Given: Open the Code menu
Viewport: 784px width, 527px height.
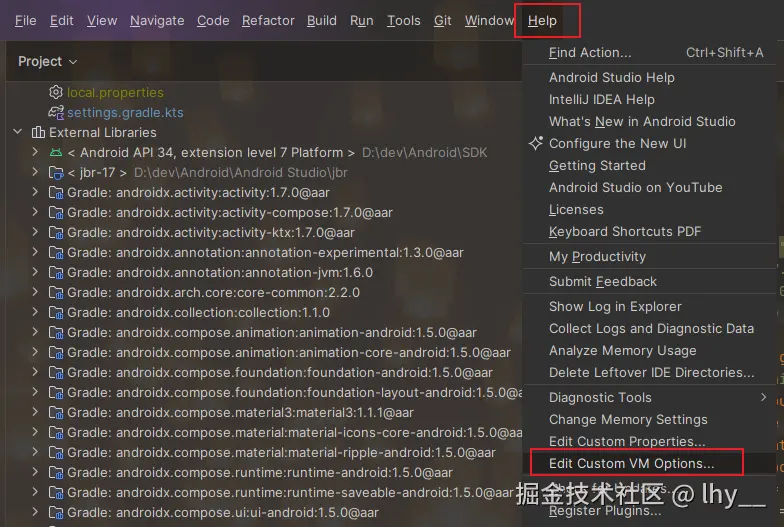Looking at the screenshot, I should 213,20.
